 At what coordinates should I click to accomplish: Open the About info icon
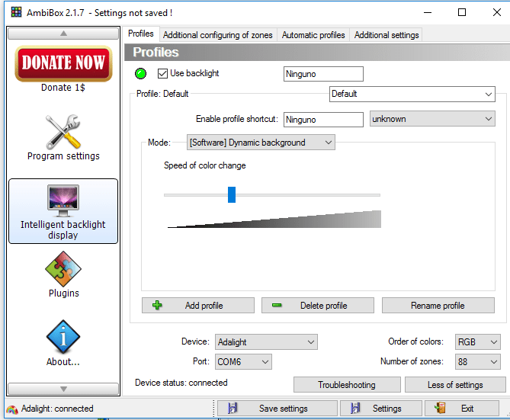(x=63, y=337)
